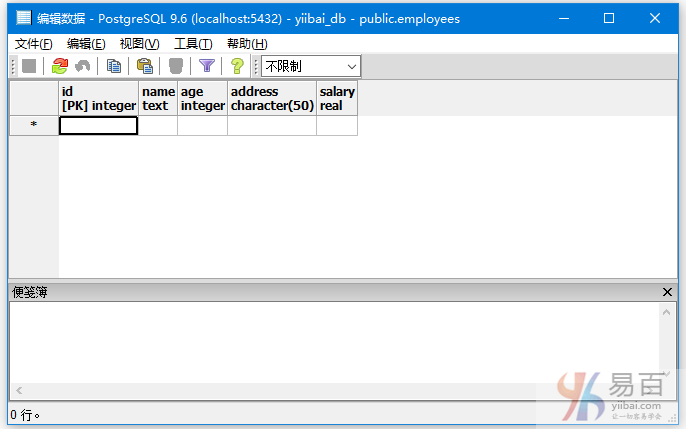This screenshot has height=429, width=686.
Task: Click the scratch pad left scroll arrow
Action: [19, 391]
